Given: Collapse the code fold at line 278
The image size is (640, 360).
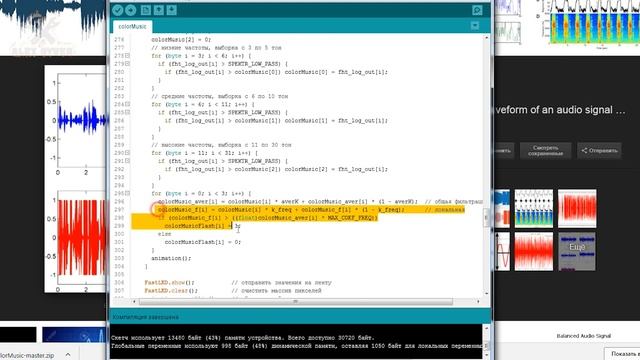Looking at the screenshot, I should tap(128, 56).
